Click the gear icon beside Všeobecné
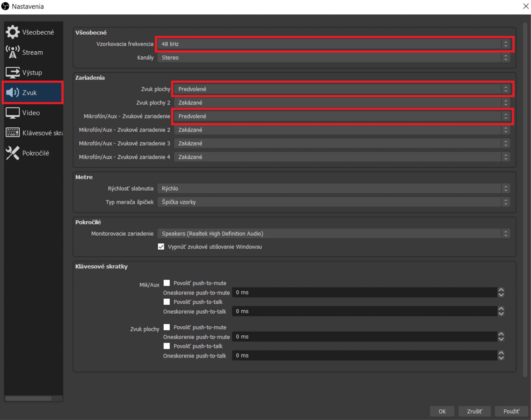The width and height of the screenshot is (531, 420). click(12, 32)
